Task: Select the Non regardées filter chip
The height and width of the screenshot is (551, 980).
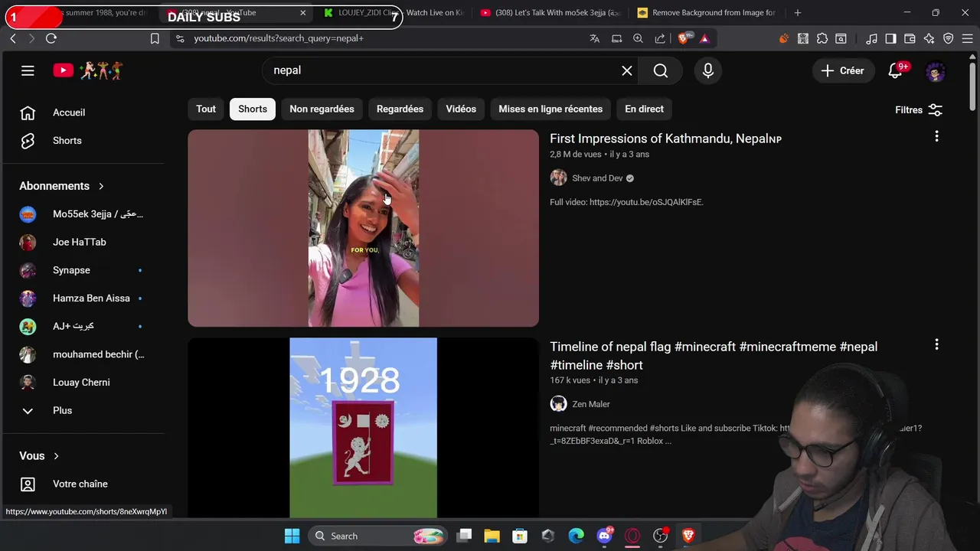Action: pyautogui.click(x=322, y=109)
